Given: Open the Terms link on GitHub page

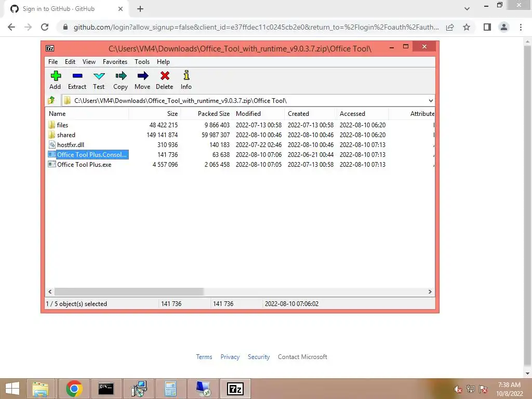Looking at the screenshot, I should coord(204,356).
